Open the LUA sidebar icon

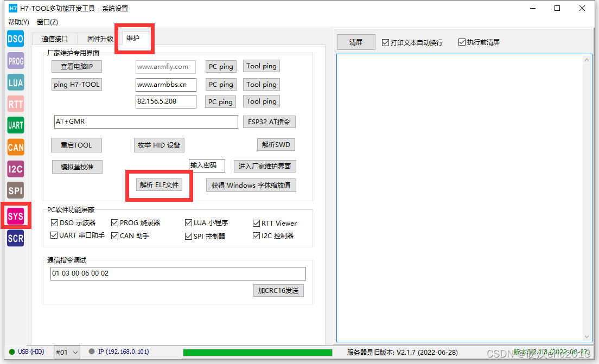(16, 82)
